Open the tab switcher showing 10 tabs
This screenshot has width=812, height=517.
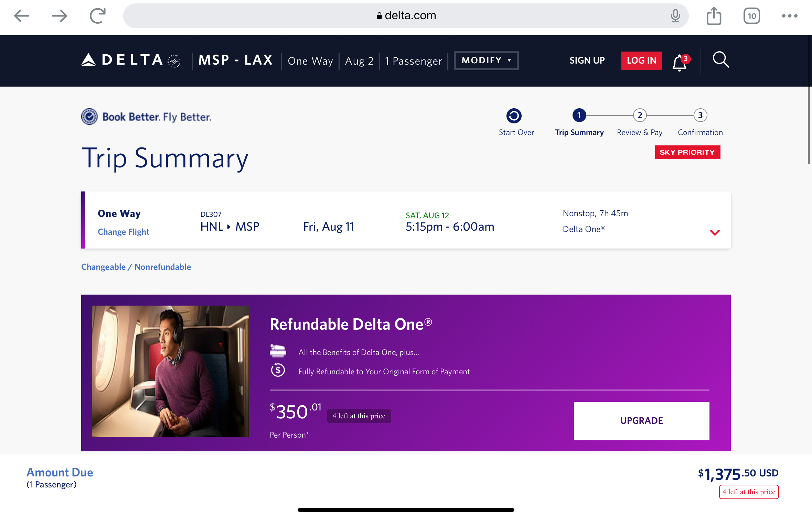[752, 16]
